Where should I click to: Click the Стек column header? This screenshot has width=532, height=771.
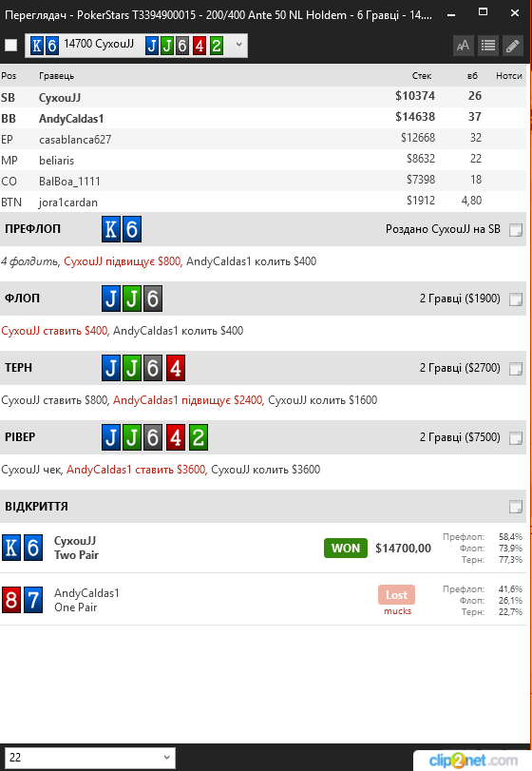(x=422, y=76)
